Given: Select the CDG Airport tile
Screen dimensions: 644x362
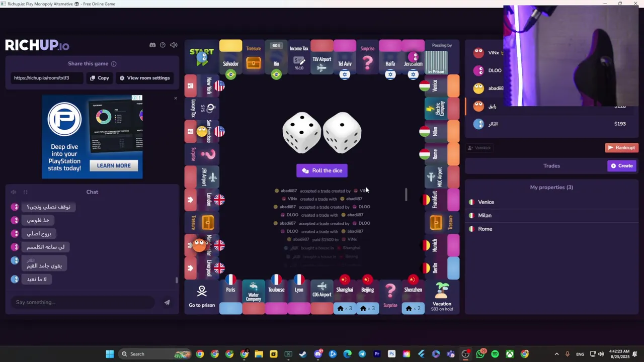Looking at the screenshot, I should (x=322, y=297).
